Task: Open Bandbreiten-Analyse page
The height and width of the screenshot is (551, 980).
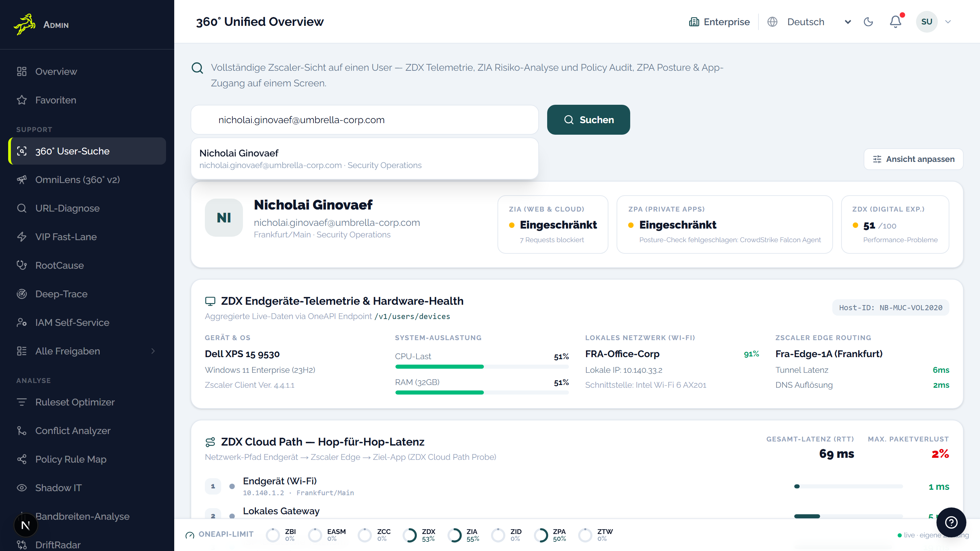Action: coord(87,516)
